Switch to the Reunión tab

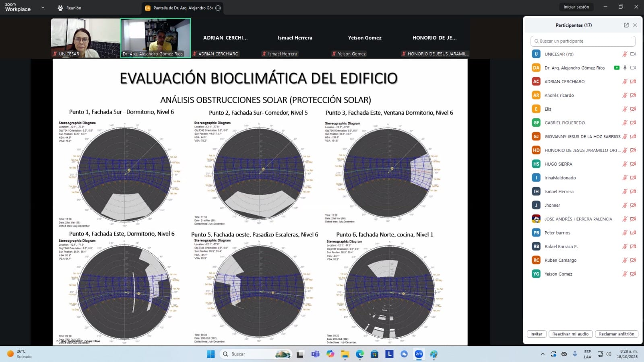coord(70,8)
